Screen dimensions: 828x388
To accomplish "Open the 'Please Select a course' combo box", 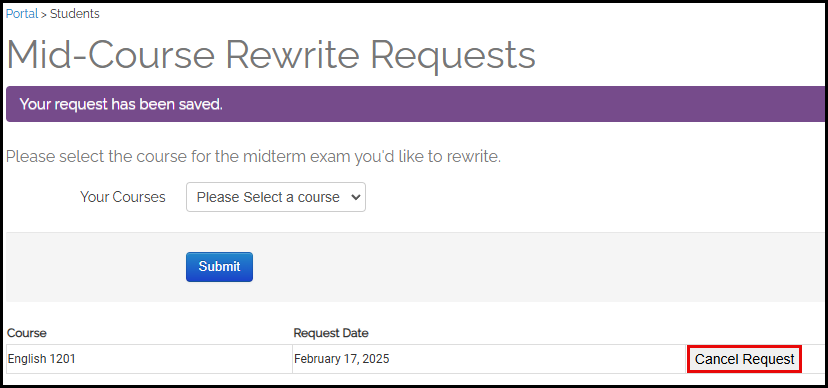I will (276, 197).
